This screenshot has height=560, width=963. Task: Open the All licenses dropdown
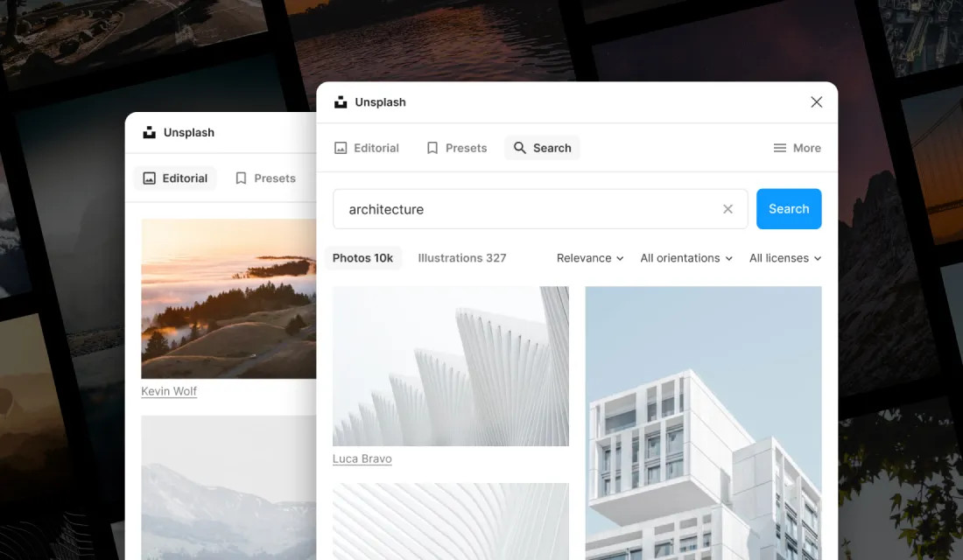click(x=784, y=258)
